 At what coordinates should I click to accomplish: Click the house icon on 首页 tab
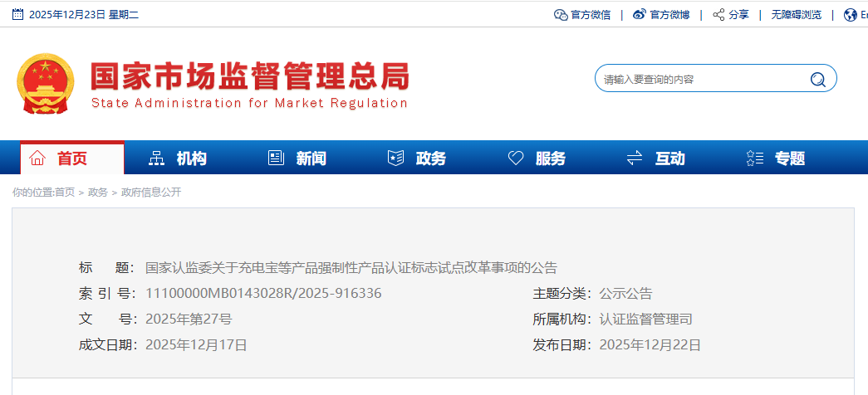(37, 158)
